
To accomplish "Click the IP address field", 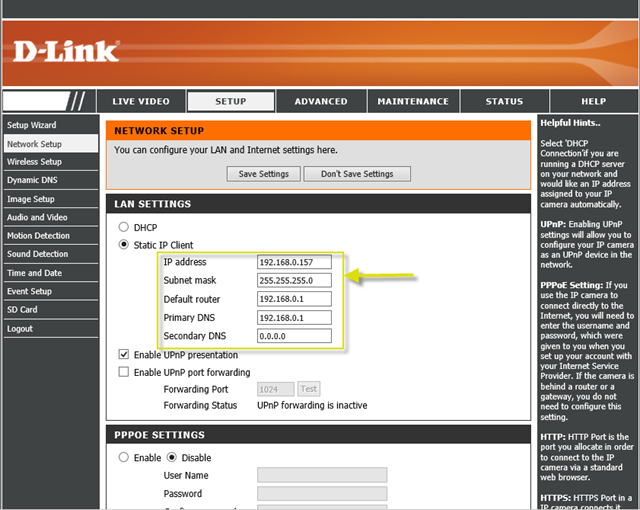I will pos(294,262).
